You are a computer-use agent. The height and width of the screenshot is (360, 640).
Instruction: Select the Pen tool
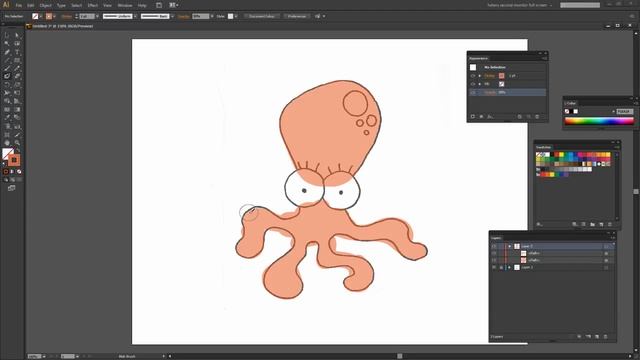click(x=7, y=52)
